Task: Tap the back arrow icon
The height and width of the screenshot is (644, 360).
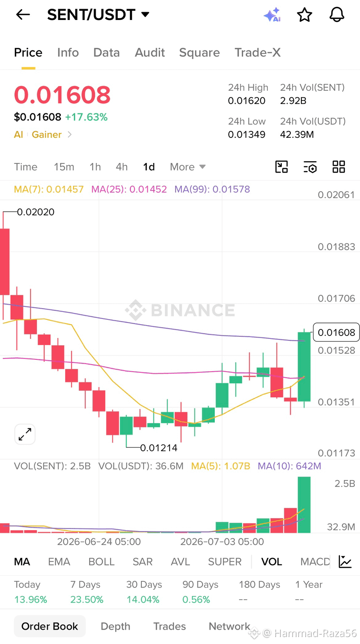Action: point(23,14)
